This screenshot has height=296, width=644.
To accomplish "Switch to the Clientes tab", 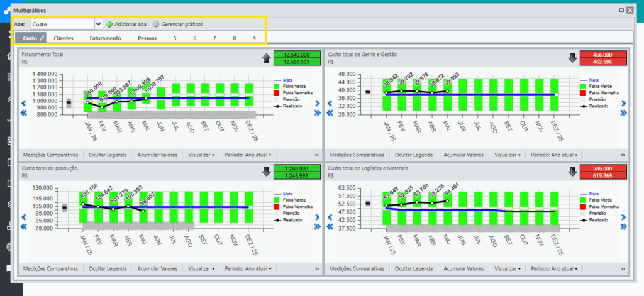I will pyautogui.click(x=64, y=38).
